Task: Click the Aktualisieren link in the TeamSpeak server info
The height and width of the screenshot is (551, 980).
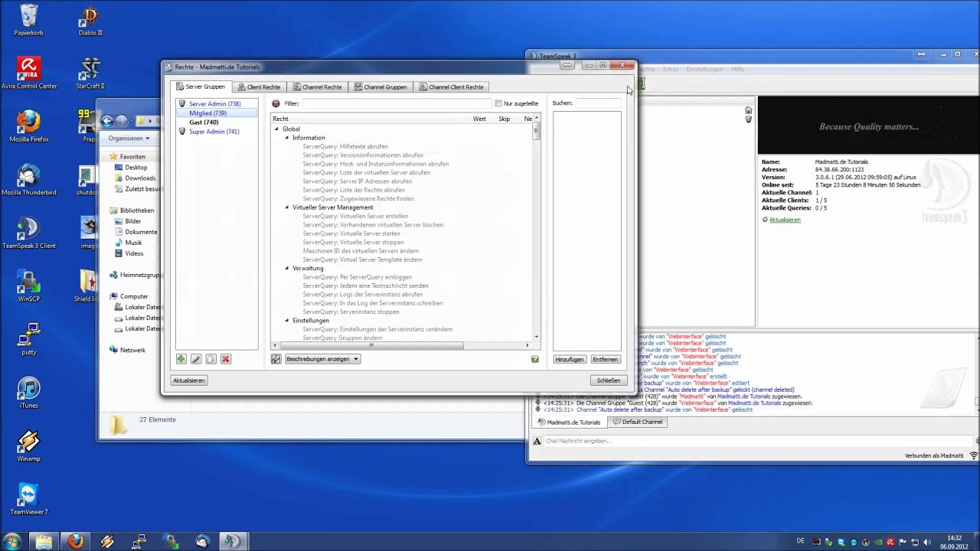Action: pyautogui.click(x=785, y=220)
